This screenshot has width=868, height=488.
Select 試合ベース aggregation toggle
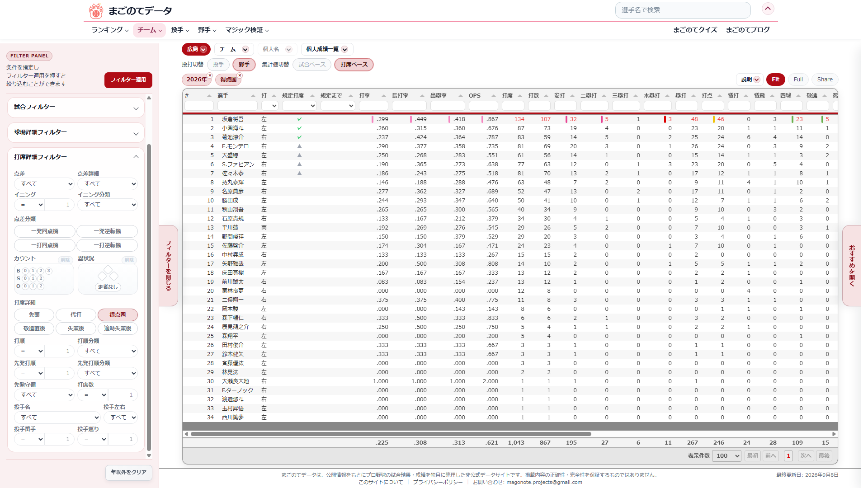tap(312, 65)
